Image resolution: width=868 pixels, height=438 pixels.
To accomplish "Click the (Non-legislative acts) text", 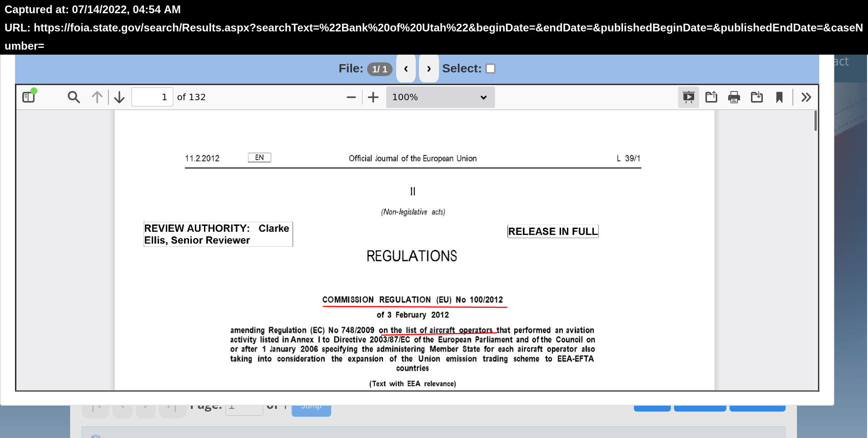I will (x=413, y=212).
